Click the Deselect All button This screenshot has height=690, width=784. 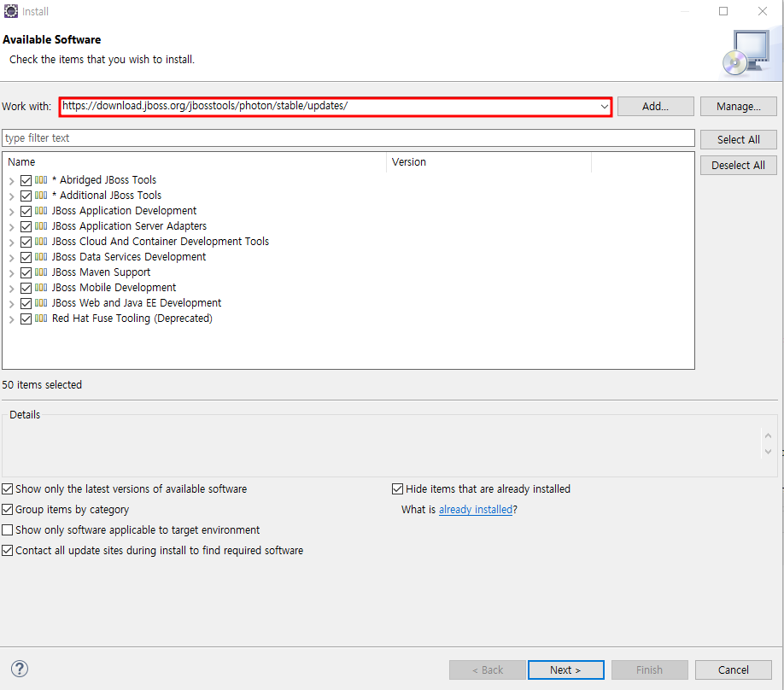pyautogui.click(x=739, y=166)
